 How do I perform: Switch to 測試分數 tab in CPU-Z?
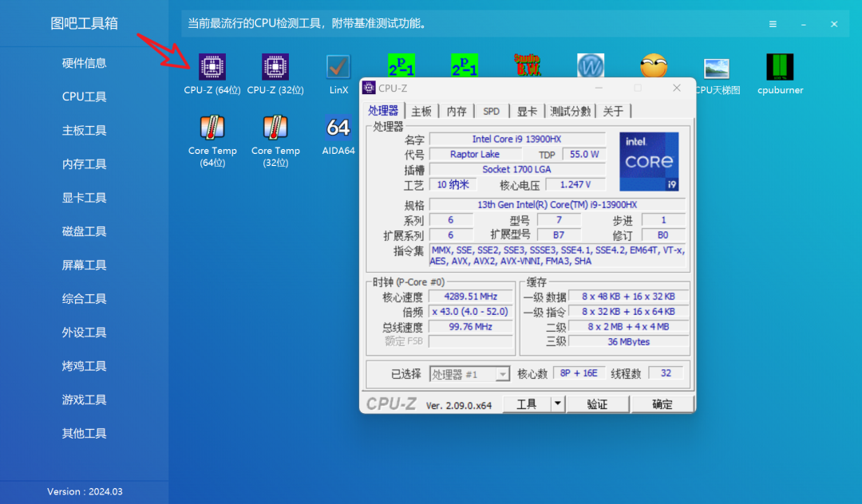click(x=570, y=112)
